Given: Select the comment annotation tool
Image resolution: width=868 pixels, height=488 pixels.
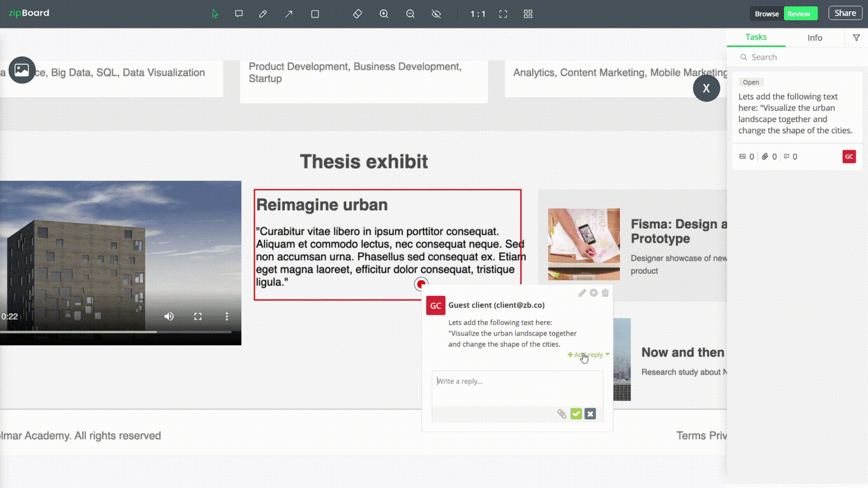Looking at the screenshot, I should (239, 14).
